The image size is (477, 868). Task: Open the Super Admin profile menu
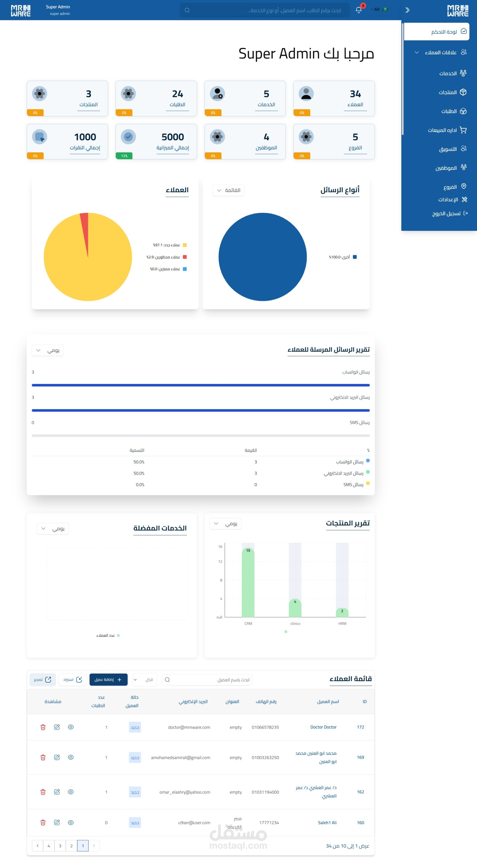[x=58, y=10]
